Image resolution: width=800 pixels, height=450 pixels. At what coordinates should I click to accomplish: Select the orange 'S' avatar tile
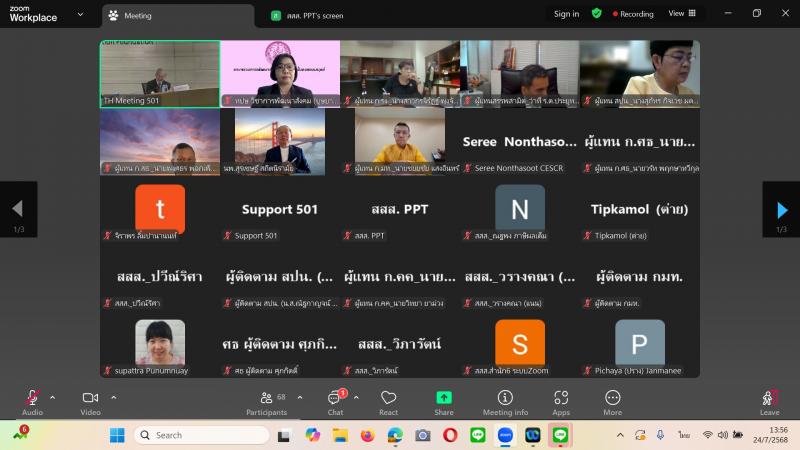pyautogui.click(x=520, y=344)
